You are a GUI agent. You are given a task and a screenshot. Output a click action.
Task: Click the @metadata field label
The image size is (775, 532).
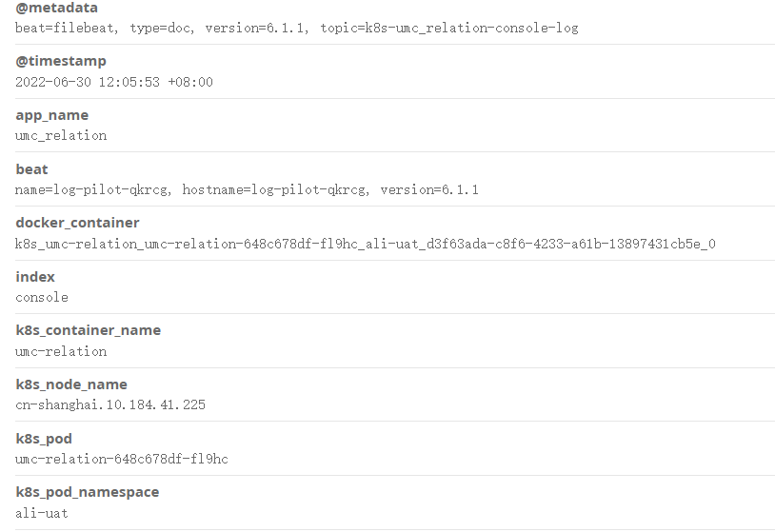click(x=56, y=8)
